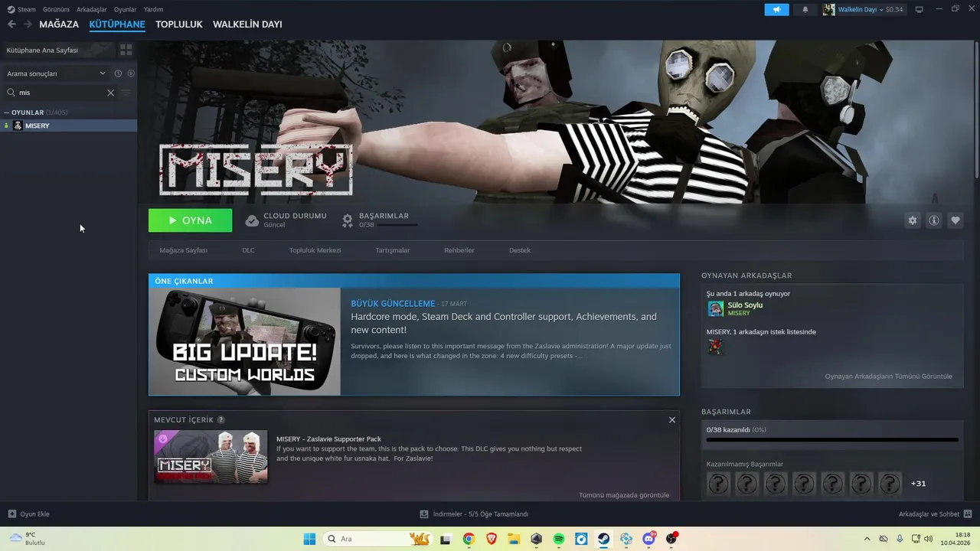The image size is (980, 551).
Task: Open Spotify from the taskbar
Action: coord(559,539)
